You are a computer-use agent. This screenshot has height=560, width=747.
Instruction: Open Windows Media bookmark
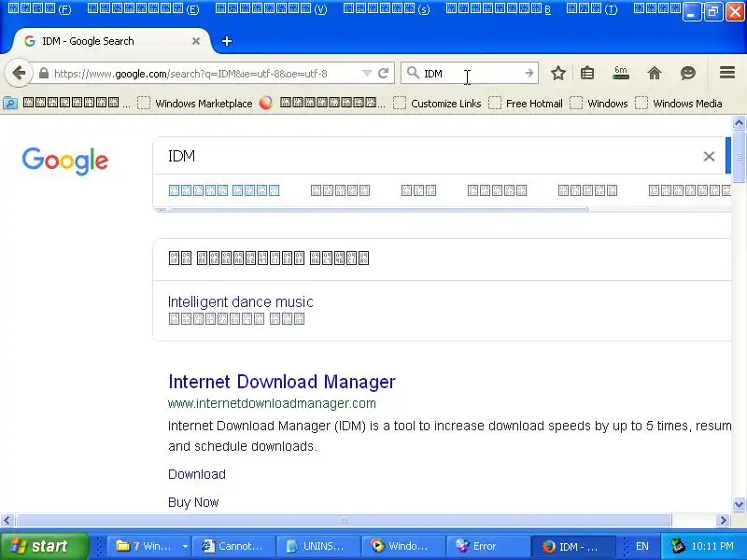coord(679,104)
